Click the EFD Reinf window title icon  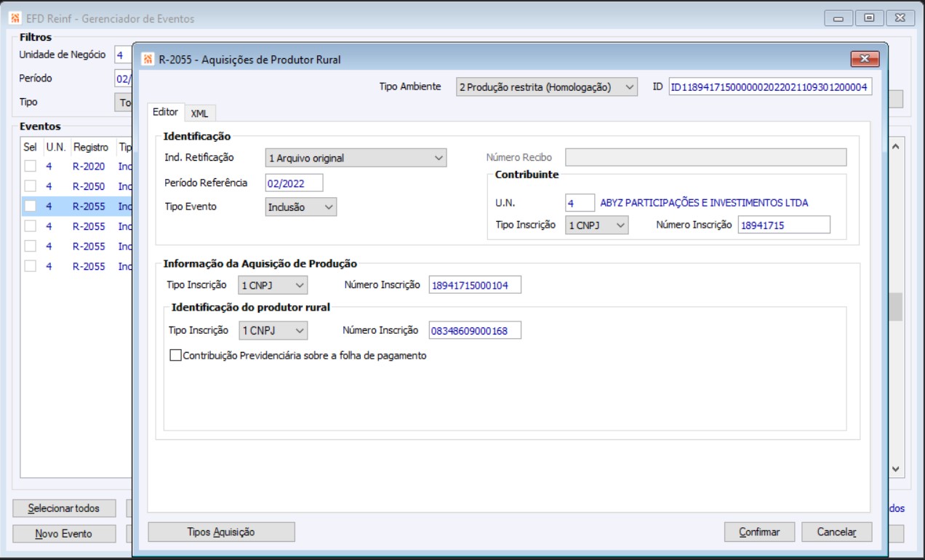tap(15, 18)
